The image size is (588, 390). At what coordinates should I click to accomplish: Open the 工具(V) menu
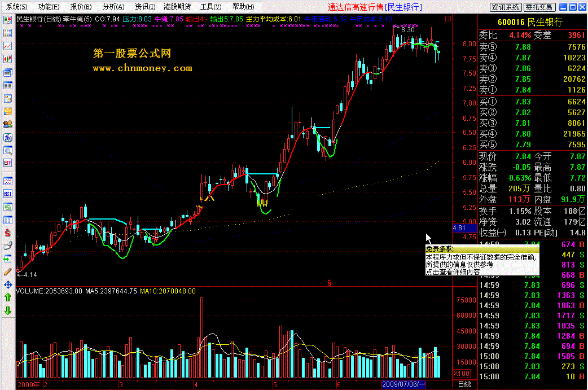(x=210, y=7)
